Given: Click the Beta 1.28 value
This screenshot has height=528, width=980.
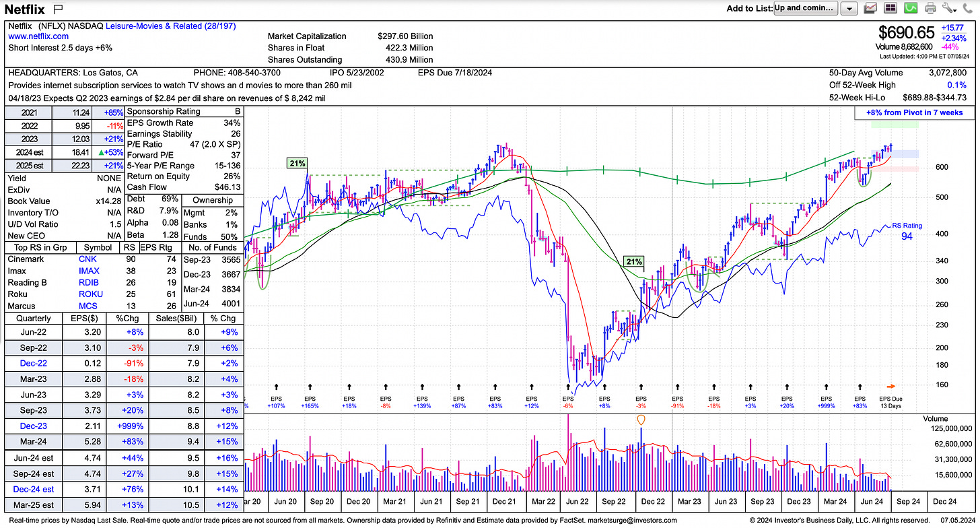Looking at the screenshot, I should pyautogui.click(x=170, y=234).
